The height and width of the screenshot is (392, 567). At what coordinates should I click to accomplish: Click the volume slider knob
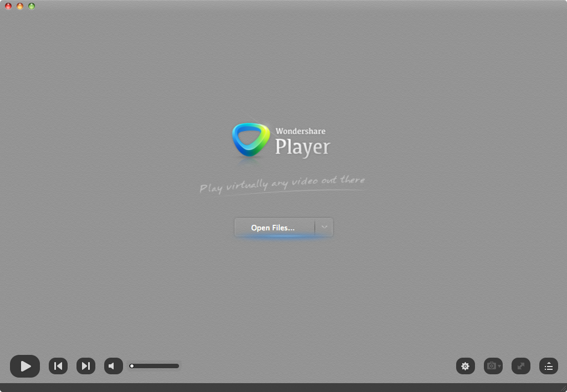click(x=132, y=366)
